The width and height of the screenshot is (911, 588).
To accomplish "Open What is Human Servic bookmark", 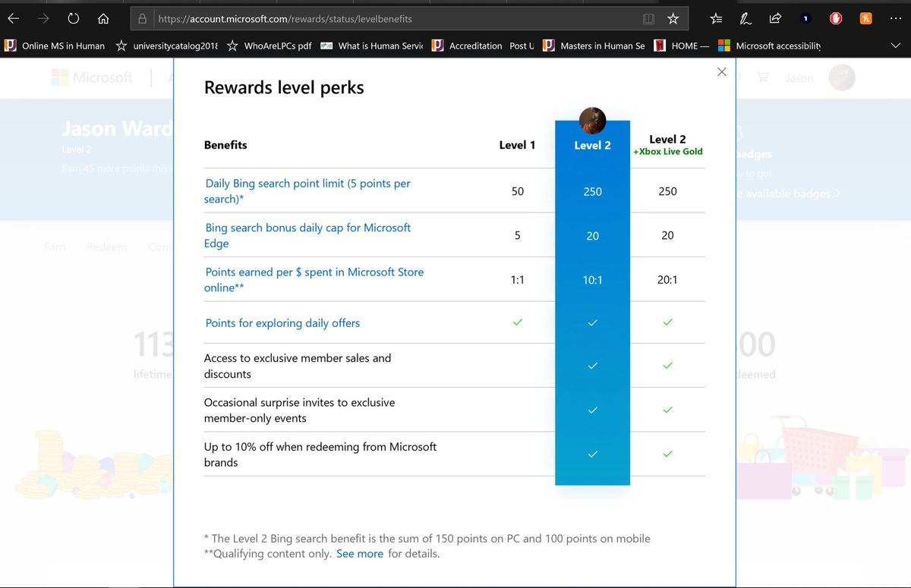I will coord(371,46).
